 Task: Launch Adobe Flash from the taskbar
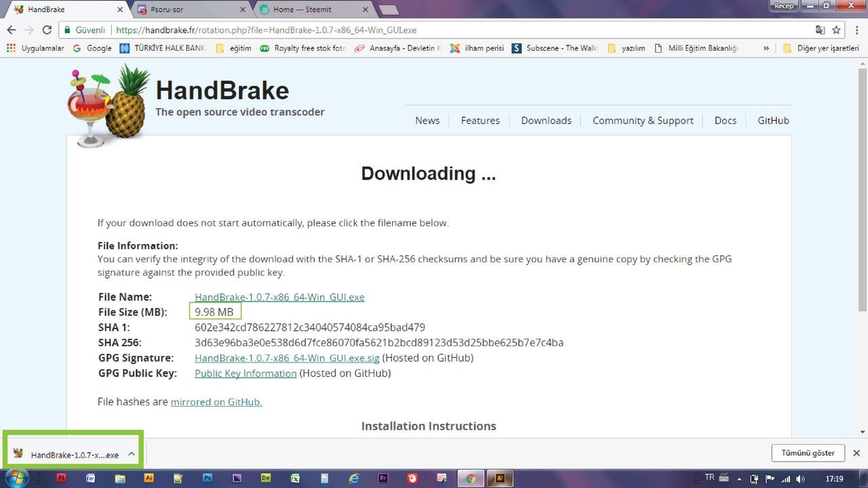62,478
